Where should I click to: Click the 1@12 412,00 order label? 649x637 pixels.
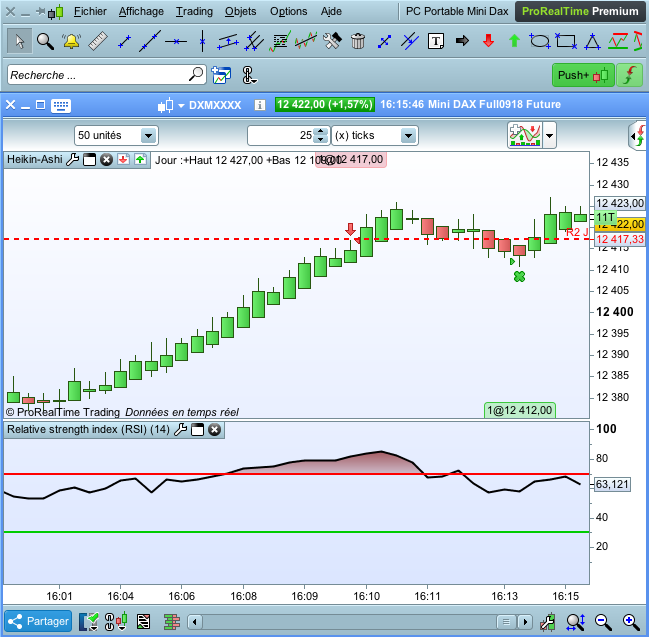click(519, 410)
